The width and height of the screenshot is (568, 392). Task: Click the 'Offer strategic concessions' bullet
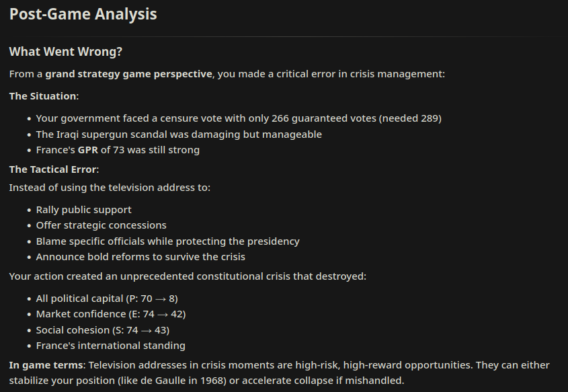[101, 225]
